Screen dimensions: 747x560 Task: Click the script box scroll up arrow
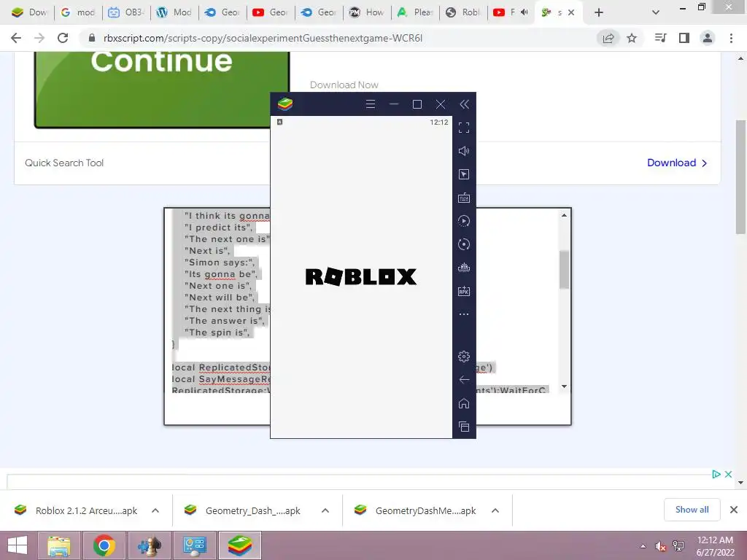[x=564, y=215]
